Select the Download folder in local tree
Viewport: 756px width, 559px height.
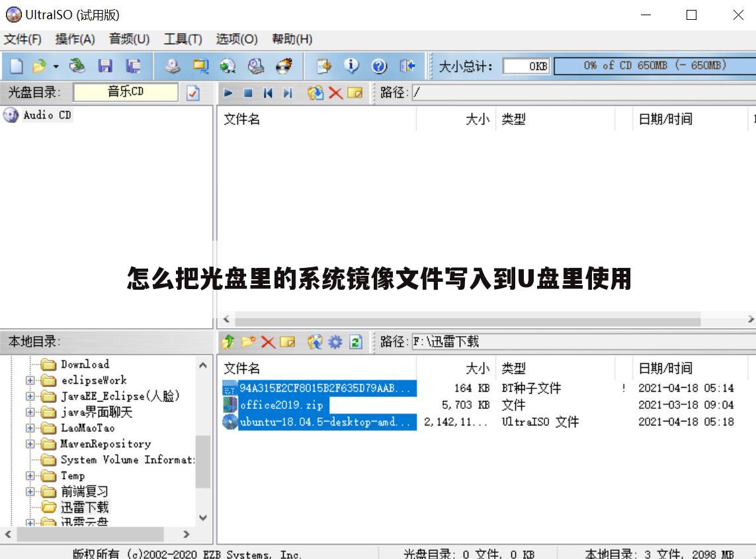[x=85, y=364]
